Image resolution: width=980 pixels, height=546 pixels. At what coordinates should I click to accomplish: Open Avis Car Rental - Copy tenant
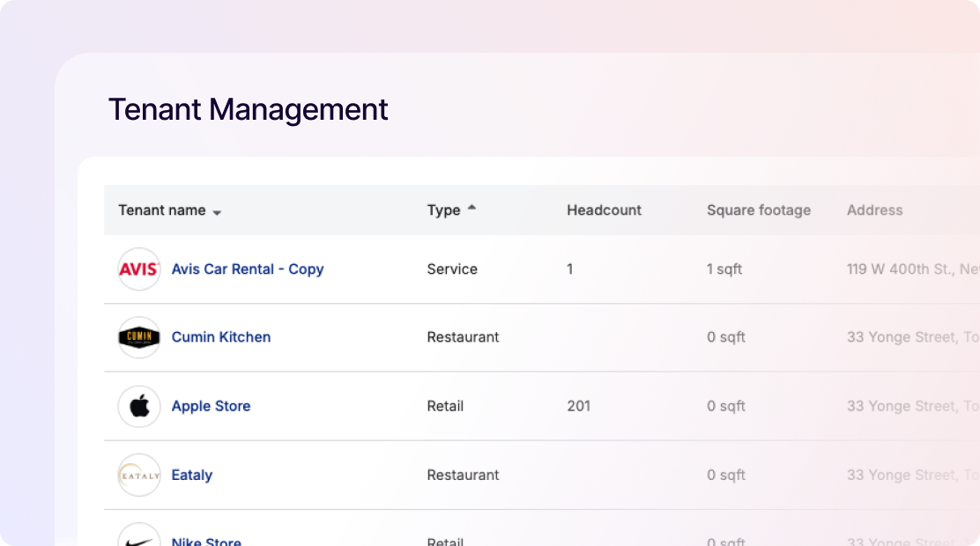247,269
